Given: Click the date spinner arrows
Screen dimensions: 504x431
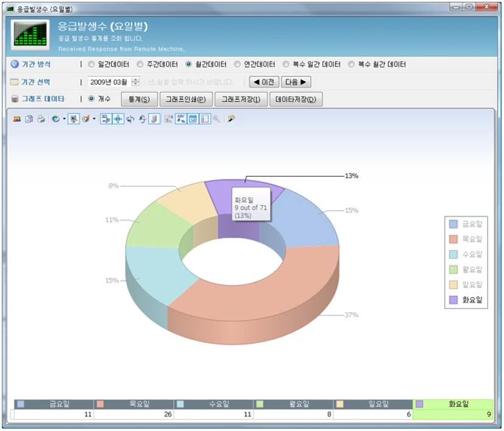Looking at the screenshot, I should pyautogui.click(x=136, y=82).
